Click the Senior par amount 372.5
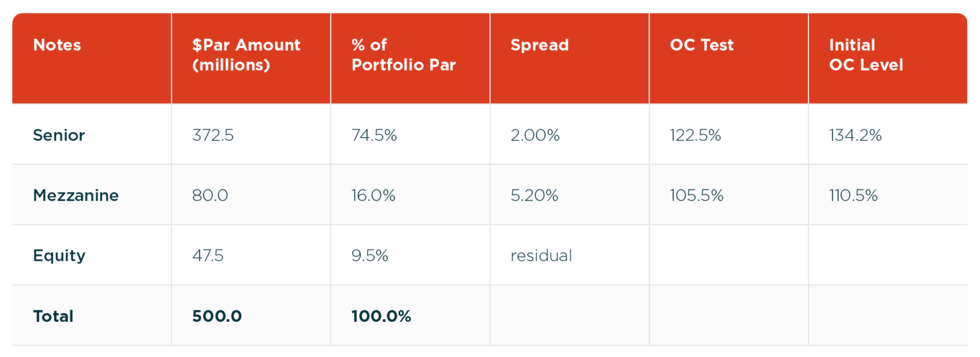Image resolution: width=980 pixels, height=357 pixels. tap(212, 135)
